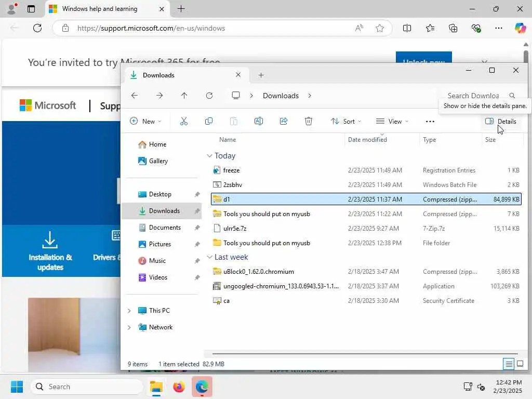Toggle the Details pane button

pos(501,122)
